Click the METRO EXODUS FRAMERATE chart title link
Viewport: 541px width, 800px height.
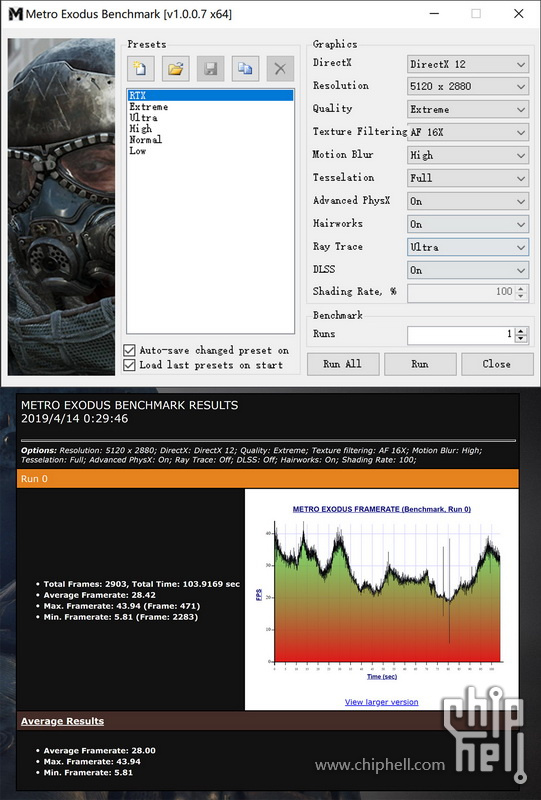coord(382,509)
